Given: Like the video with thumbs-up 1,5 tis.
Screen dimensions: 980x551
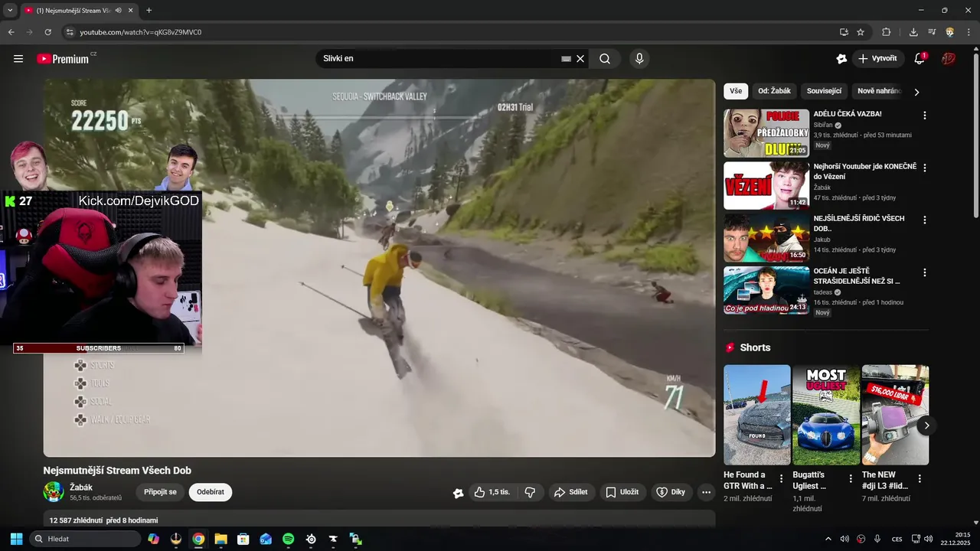Looking at the screenshot, I should (492, 492).
